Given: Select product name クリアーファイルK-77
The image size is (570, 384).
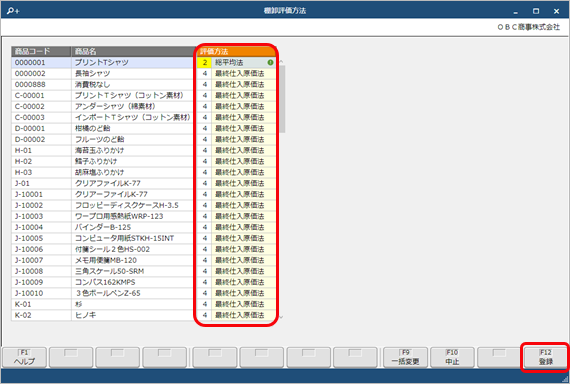Looking at the screenshot, I should [x=111, y=194].
